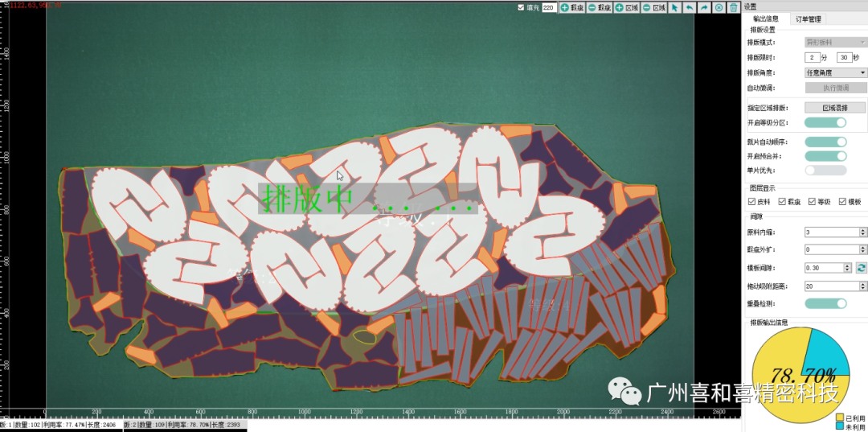Click the undo arrow icon
868x432 pixels.
[x=690, y=8]
